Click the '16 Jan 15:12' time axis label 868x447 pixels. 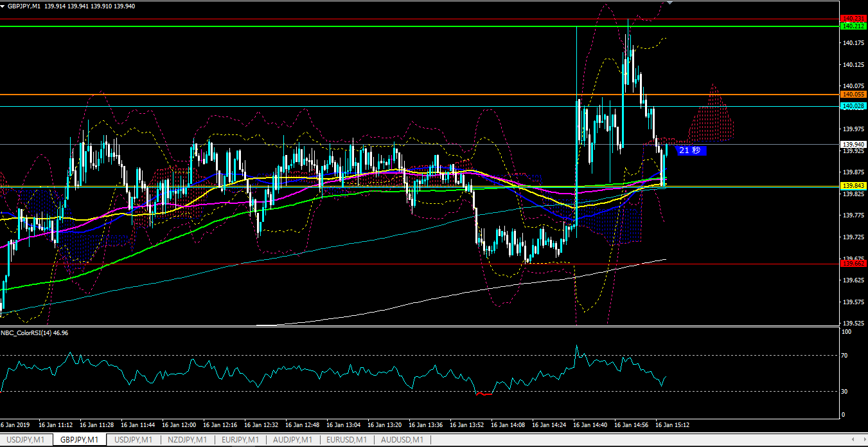672,425
